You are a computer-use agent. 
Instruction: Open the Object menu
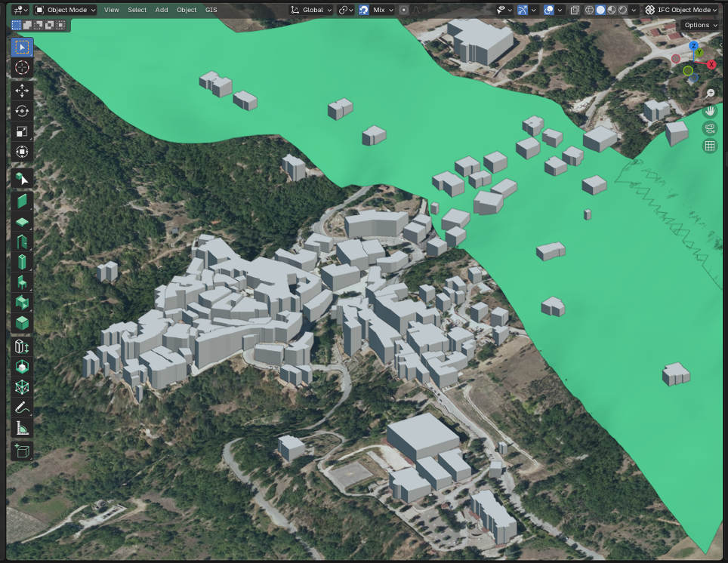186,10
